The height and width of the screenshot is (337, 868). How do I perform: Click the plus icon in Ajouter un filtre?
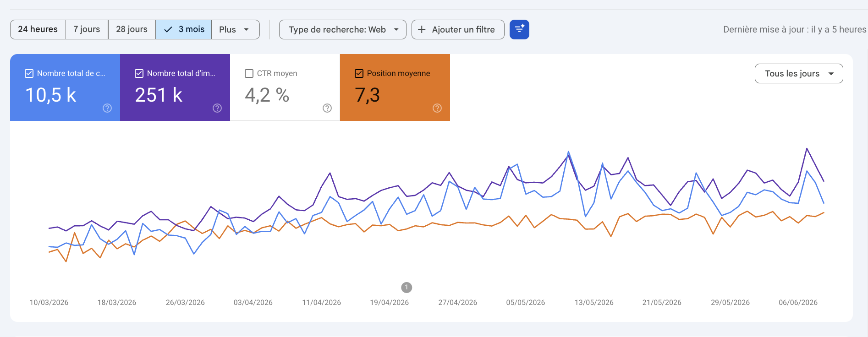(422, 29)
